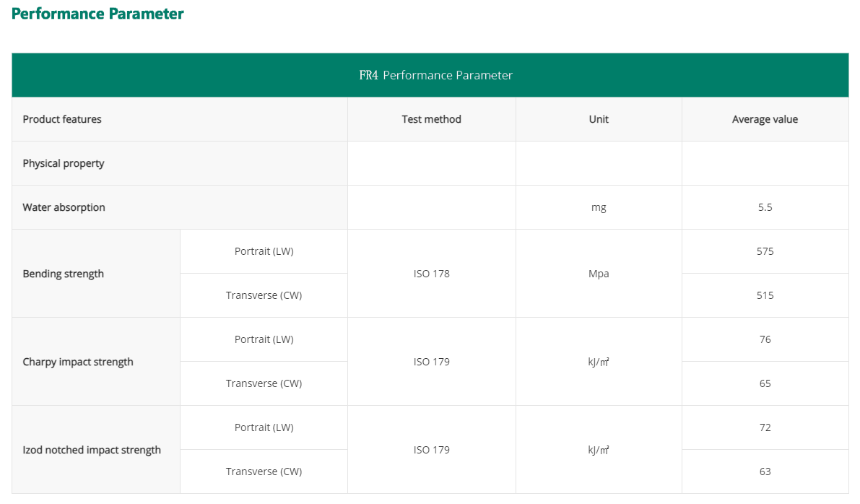Click the "Unit" column header
Viewport: 860px width, 504px height.
[599, 119]
